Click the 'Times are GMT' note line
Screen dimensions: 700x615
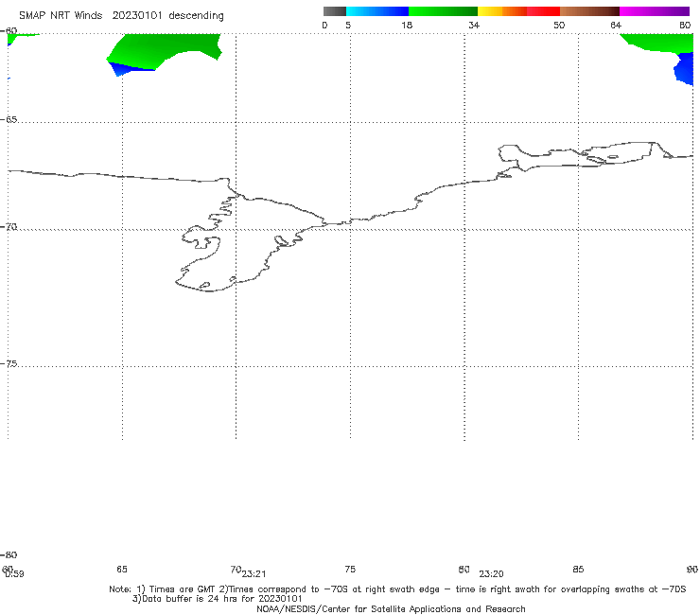point(397,589)
